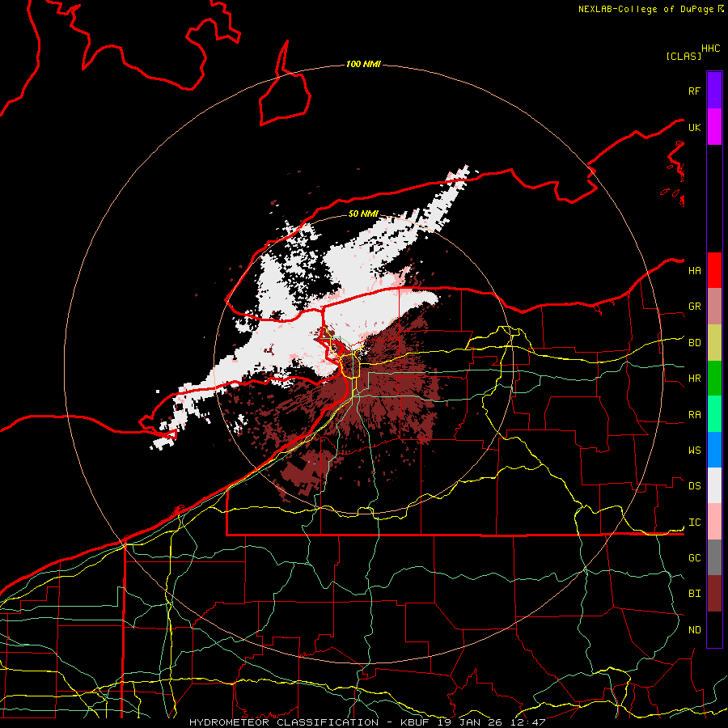
Task: Click the RF purple legend swatch
Action: 714,91
